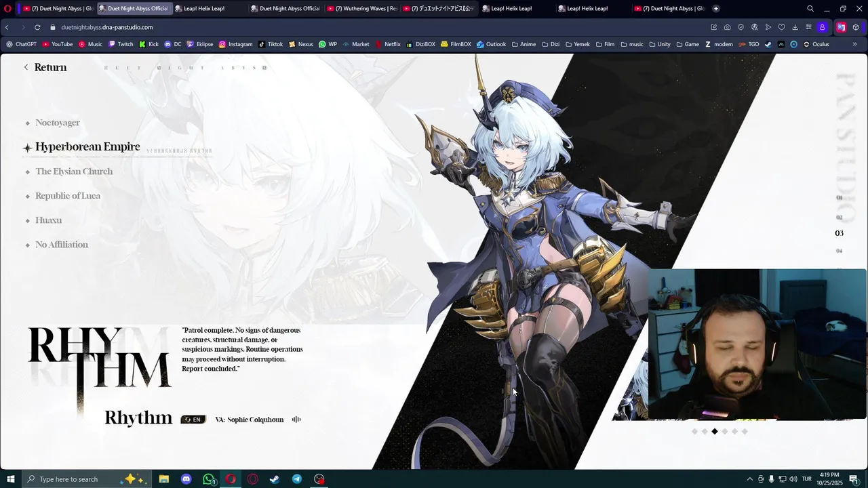Open the shield privacy protection icon

pyautogui.click(x=741, y=27)
